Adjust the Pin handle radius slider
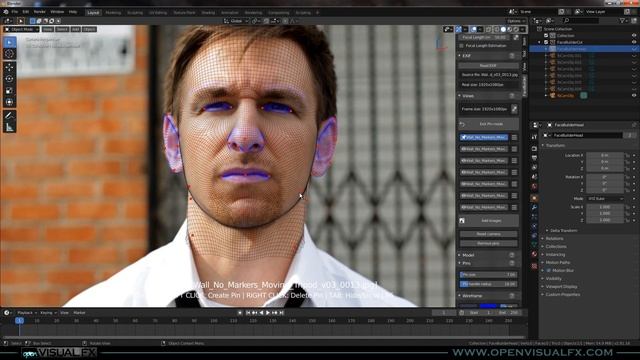 (x=488, y=284)
